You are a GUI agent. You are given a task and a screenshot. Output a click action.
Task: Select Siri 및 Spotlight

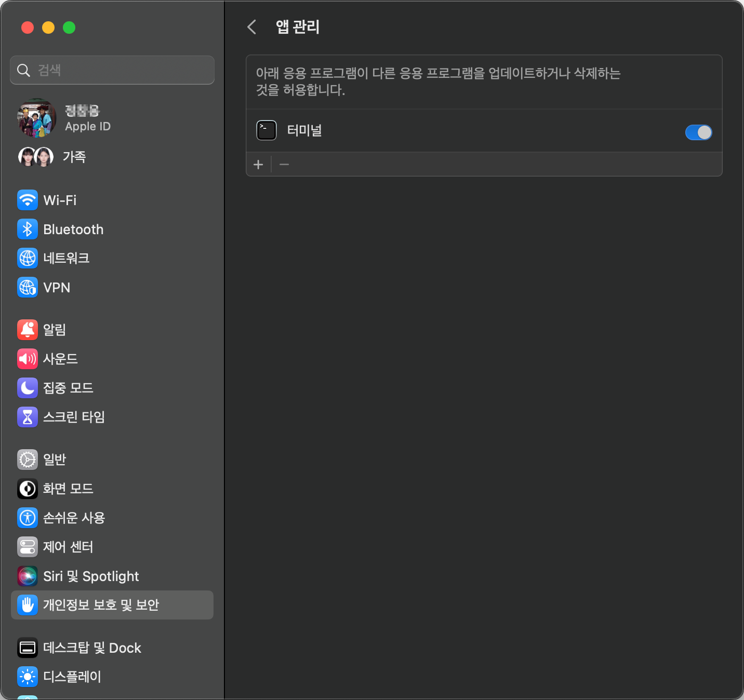[x=90, y=576]
